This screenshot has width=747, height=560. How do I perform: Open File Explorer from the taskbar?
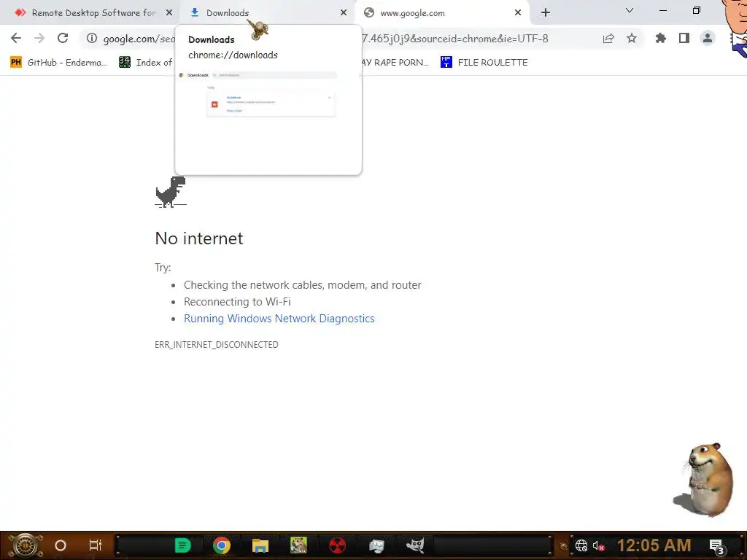260,545
